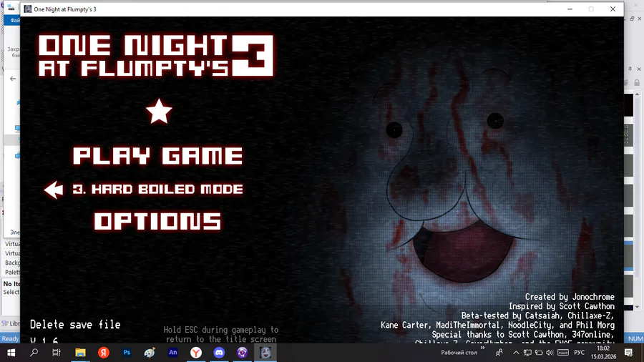Click the scroll-down arrow in the right background panel

(x=637, y=307)
